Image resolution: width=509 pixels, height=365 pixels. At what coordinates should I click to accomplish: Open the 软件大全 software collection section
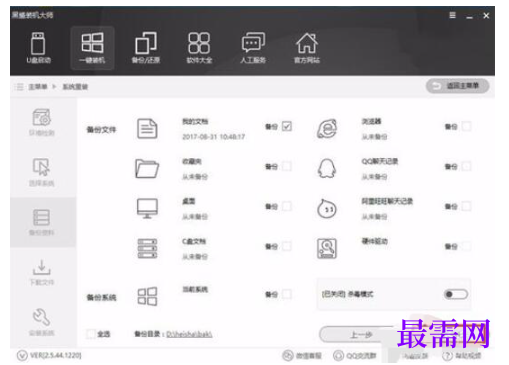[199, 48]
